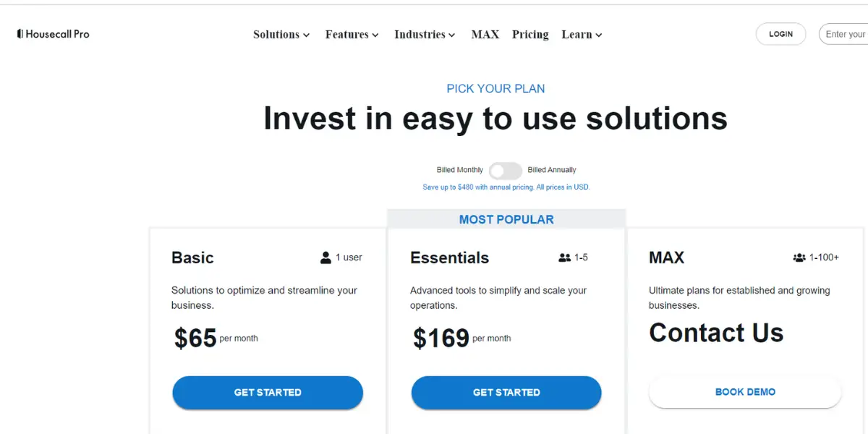Open the MAX menu item

coord(485,34)
